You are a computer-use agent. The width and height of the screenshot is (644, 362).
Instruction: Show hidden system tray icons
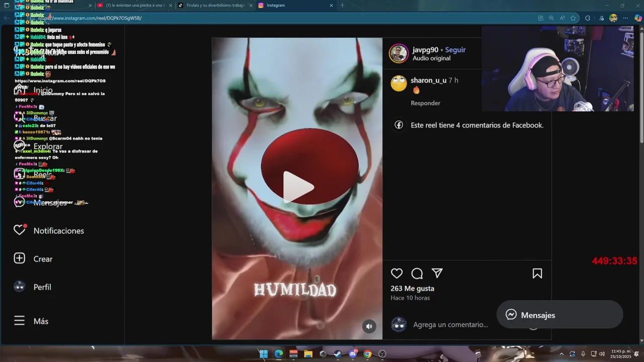point(561,354)
